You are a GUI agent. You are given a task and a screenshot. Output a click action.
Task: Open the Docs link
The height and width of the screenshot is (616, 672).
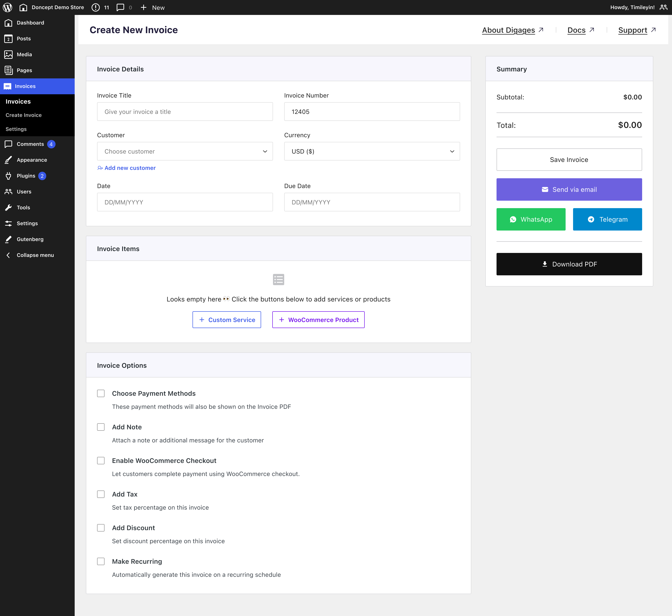tap(576, 30)
